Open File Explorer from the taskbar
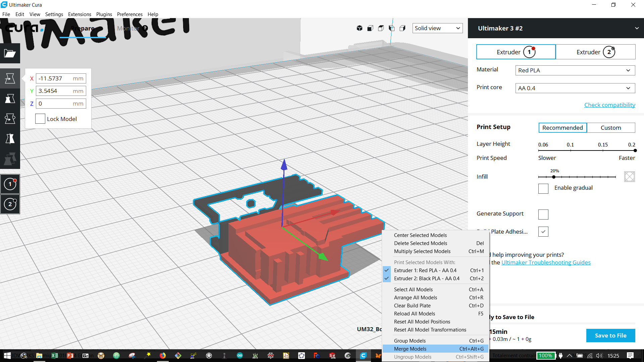The image size is (644, 362). point(39,356)
